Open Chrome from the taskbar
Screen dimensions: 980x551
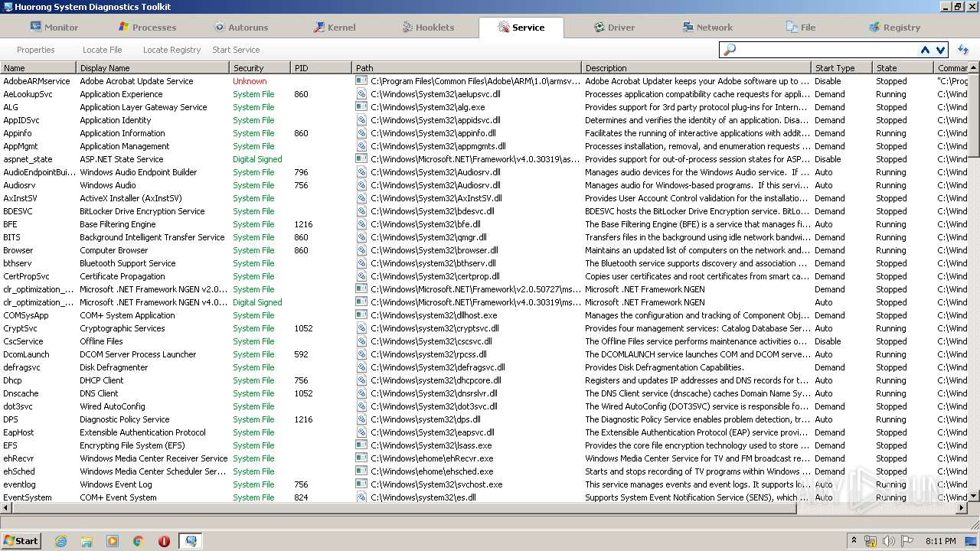(x=138, y=541)
